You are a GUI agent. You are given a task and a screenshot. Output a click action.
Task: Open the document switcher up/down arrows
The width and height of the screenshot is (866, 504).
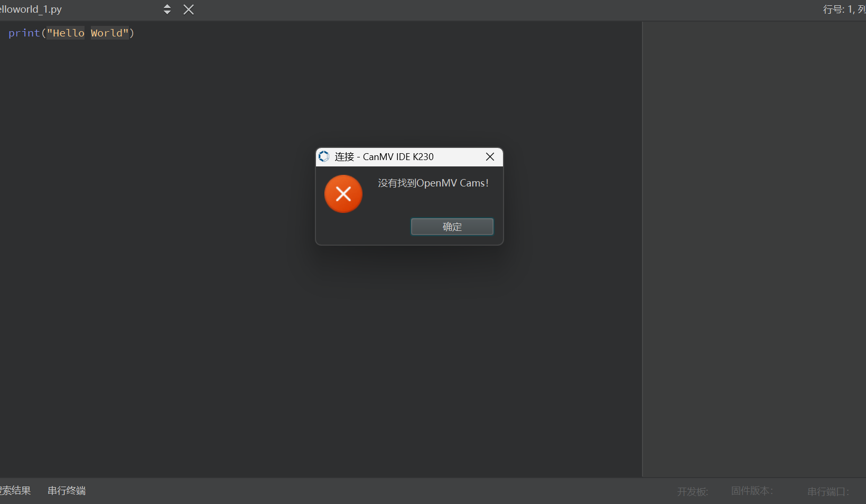point(167,10)
